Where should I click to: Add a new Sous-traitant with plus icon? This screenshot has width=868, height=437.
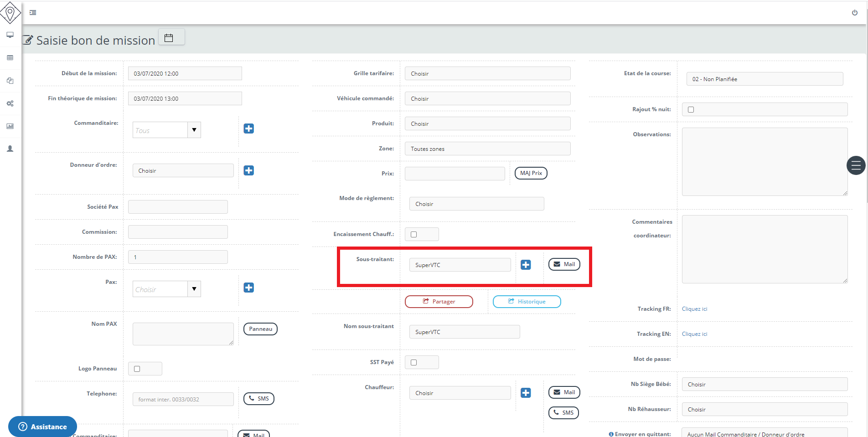526,265
